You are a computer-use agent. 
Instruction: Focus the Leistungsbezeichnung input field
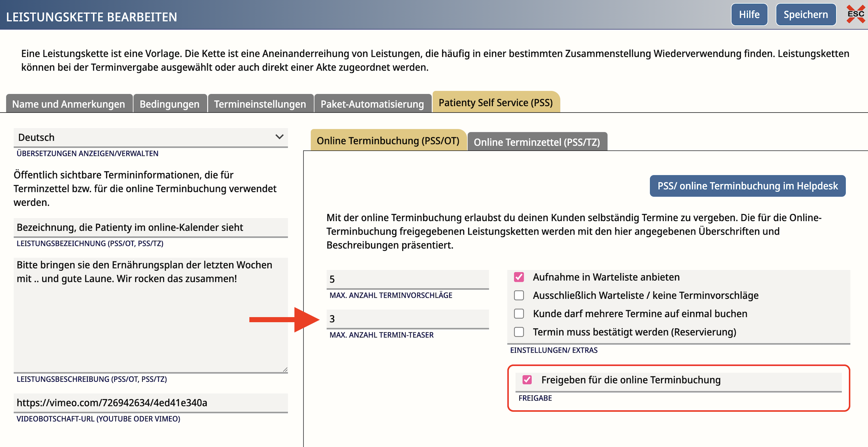click(151, 227)
